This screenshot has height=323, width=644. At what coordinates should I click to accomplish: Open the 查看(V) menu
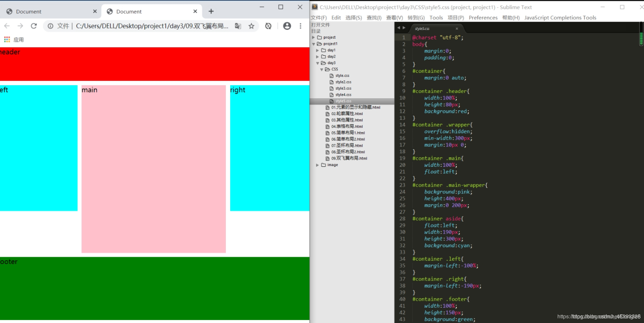point(394,18)
